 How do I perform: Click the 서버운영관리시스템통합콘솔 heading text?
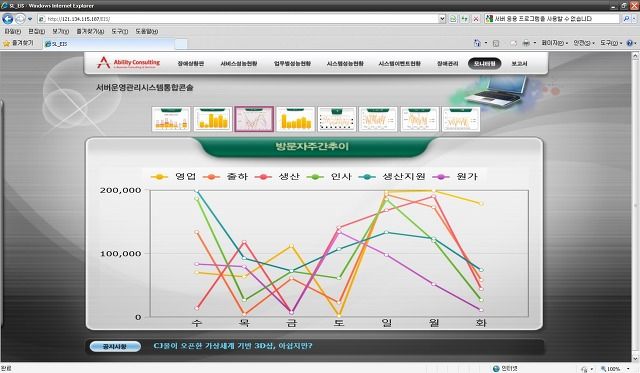tap(144, 88)
